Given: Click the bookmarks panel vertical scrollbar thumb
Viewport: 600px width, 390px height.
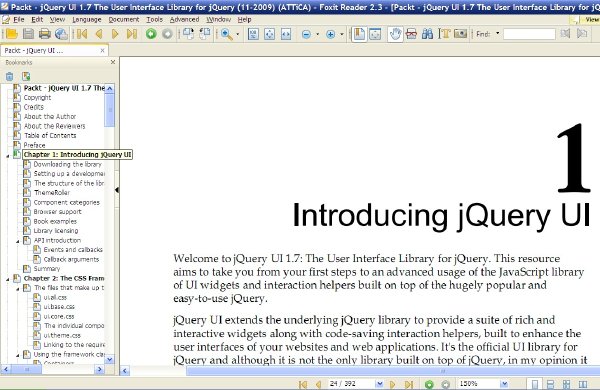Looking at the screenshot, I should pyautogui.click(x=109, y=110).
